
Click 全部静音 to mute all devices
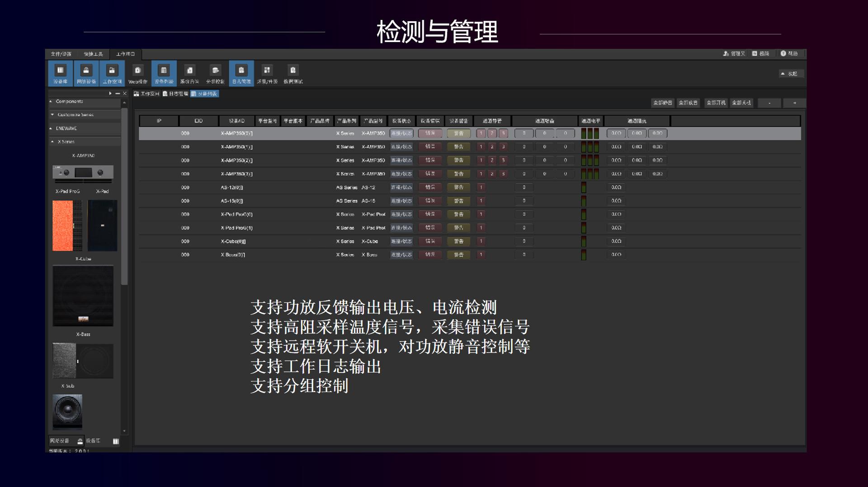click(x=662, y=103)
